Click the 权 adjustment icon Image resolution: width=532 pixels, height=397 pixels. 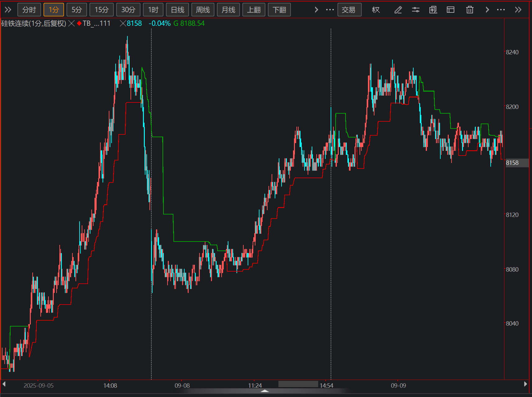(376, 10)
